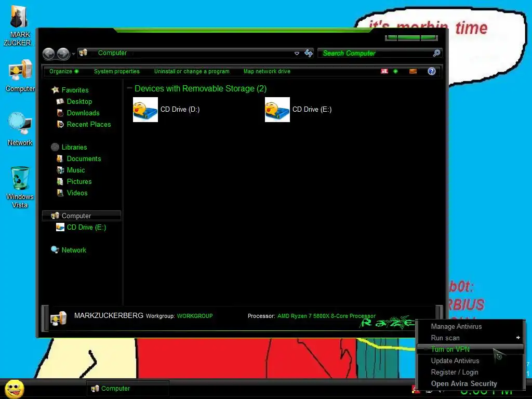Click the AMD Ryzen processor text
532x399 pixels.
pyautogui.click(x=326, y=316)
